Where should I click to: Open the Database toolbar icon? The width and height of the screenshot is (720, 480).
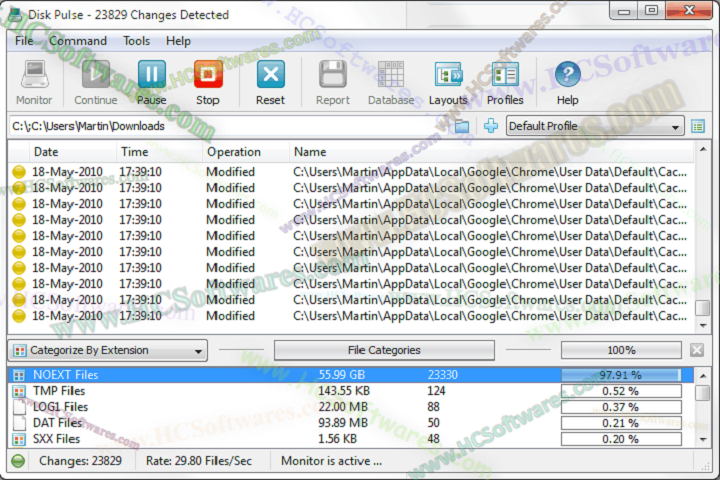point(391,74)
